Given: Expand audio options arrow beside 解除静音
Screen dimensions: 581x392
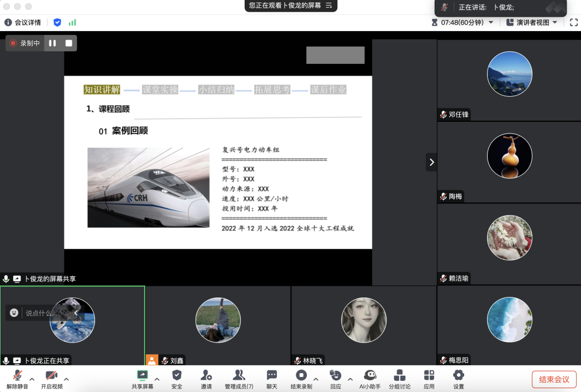Looking at the screenshot, I should coord(32,379).
